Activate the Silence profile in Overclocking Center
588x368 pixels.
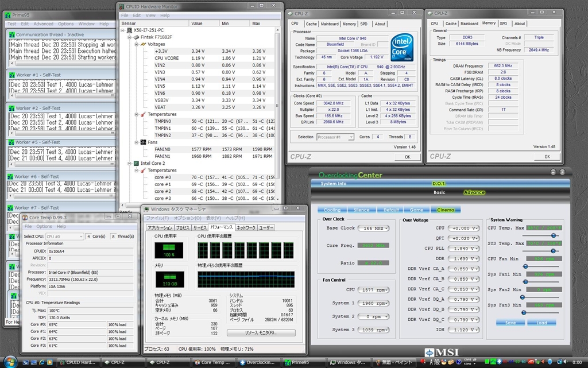coord(361,210)
